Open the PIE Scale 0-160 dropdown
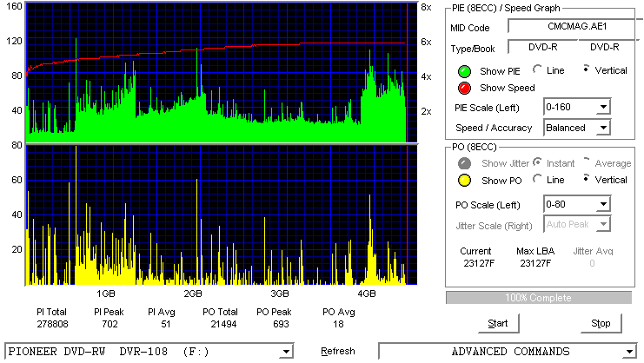 603,108
